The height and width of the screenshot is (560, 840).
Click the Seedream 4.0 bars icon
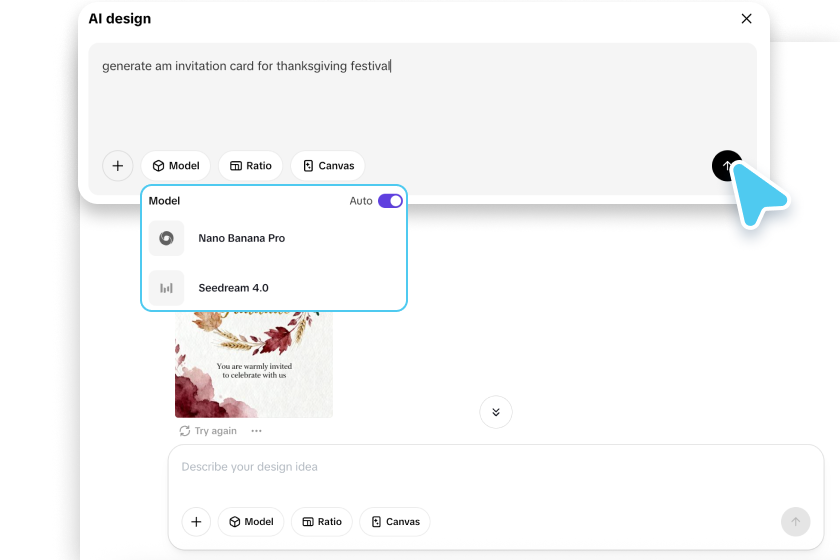166,288
